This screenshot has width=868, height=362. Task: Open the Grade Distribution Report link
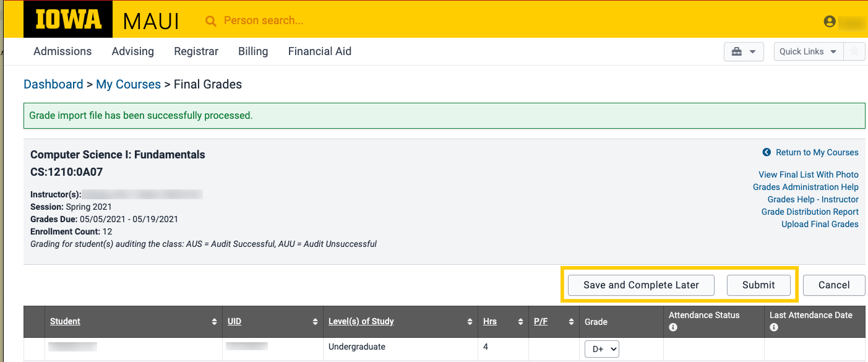click(809, 212)
